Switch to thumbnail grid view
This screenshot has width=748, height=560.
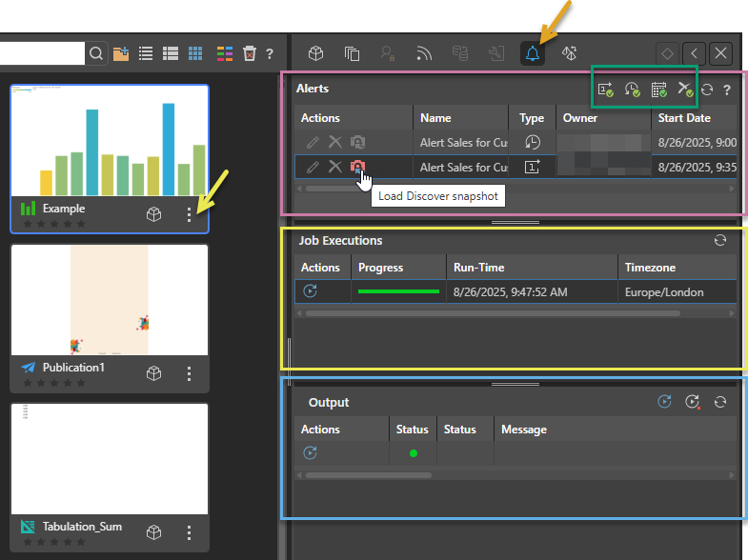195,53
